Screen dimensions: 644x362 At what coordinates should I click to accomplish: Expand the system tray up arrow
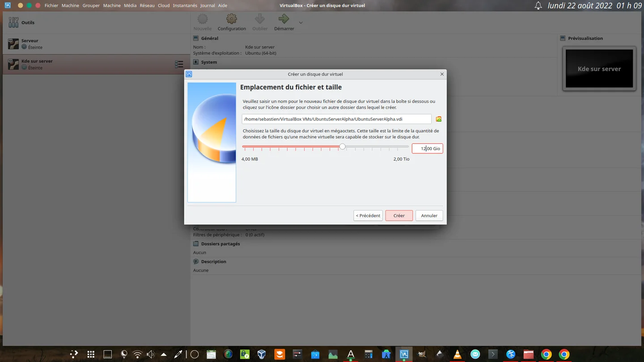coord(164,354)
